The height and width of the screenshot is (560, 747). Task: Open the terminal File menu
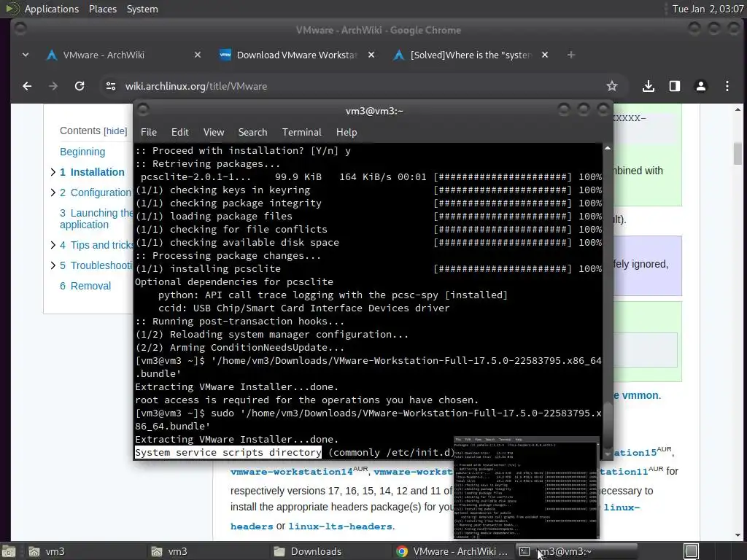click(149, 133)
